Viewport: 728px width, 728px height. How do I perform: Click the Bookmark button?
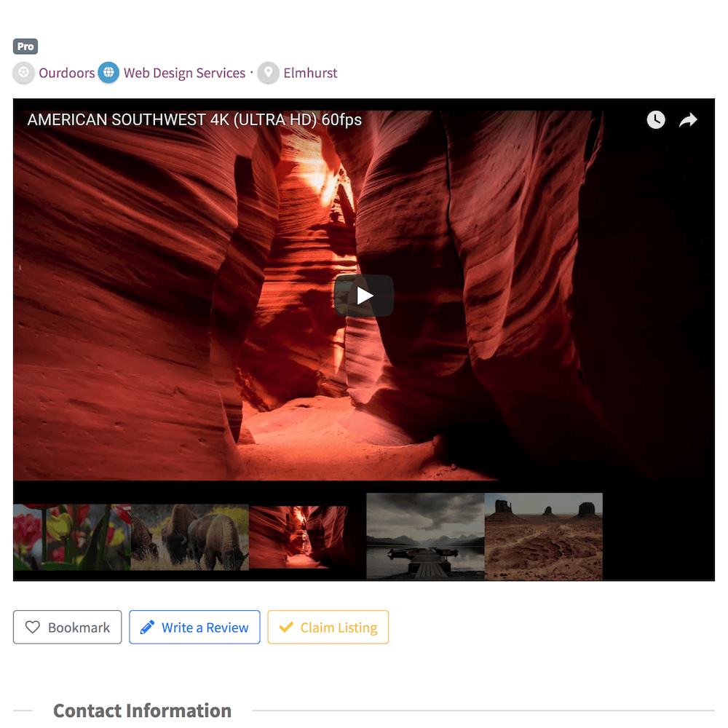67,628
